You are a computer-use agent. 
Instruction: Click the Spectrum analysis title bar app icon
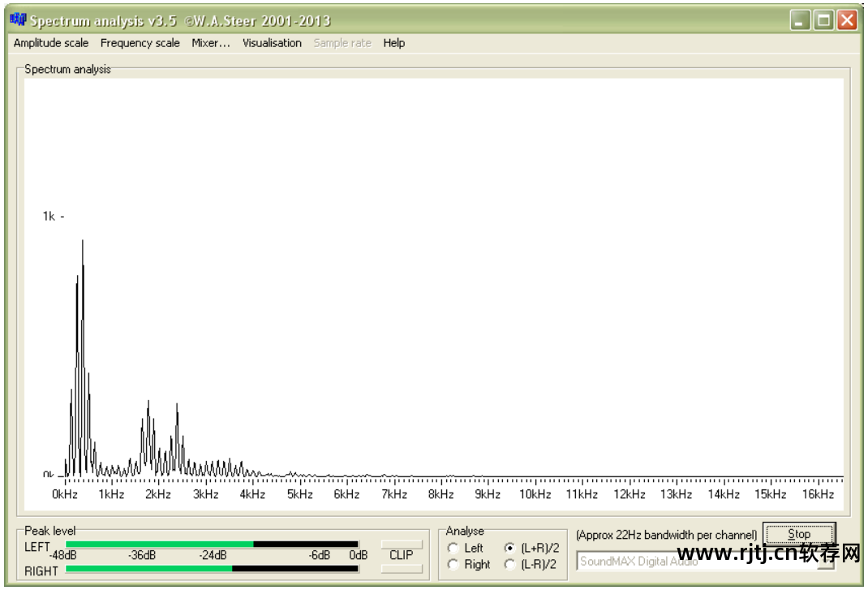(18, 20)
